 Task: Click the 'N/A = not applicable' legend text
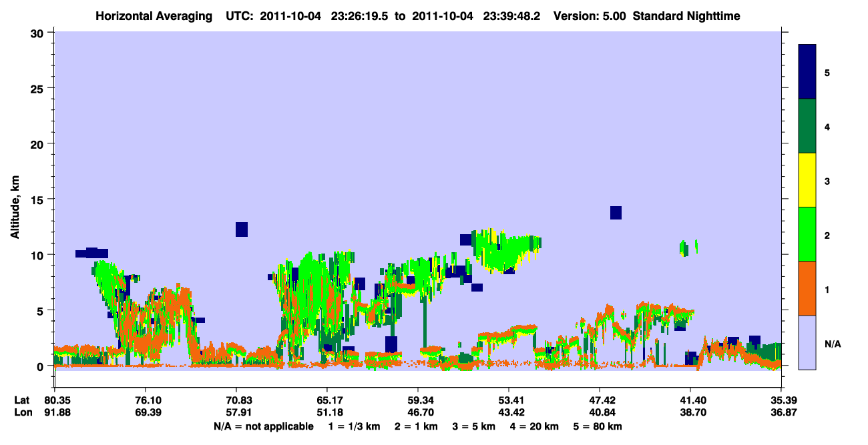tap(264, 426)
